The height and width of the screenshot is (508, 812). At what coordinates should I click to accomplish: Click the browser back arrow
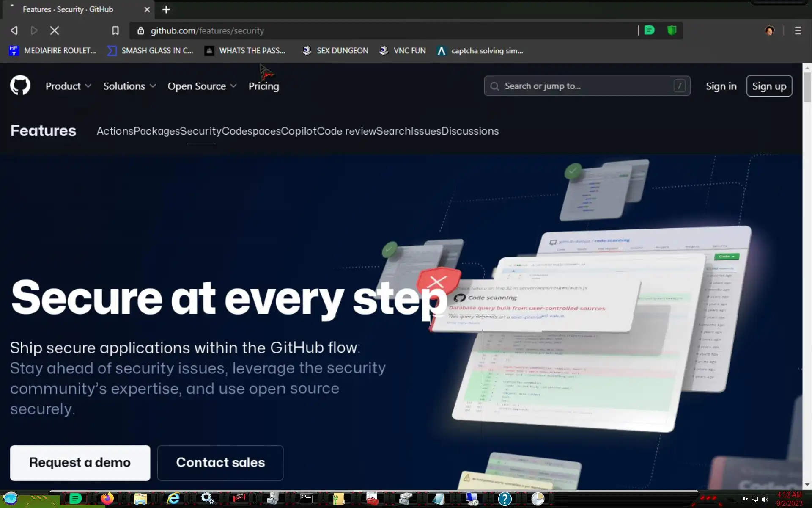14,30
